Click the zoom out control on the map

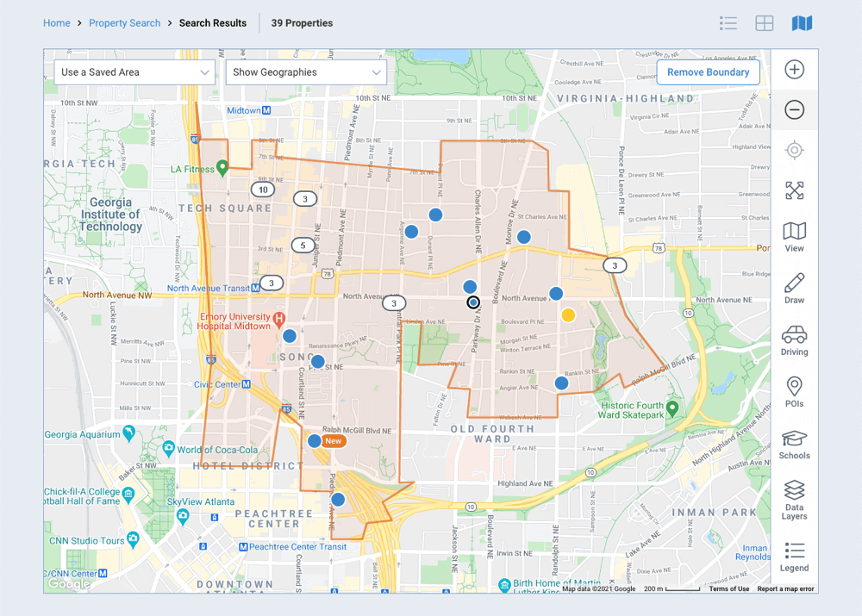(x=795, y=109)
